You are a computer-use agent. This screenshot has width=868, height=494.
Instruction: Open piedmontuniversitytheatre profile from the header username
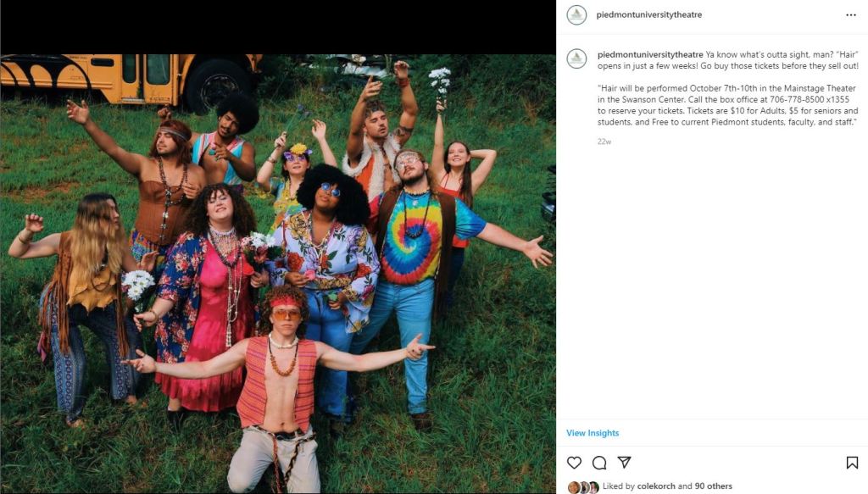coord(649,15)
